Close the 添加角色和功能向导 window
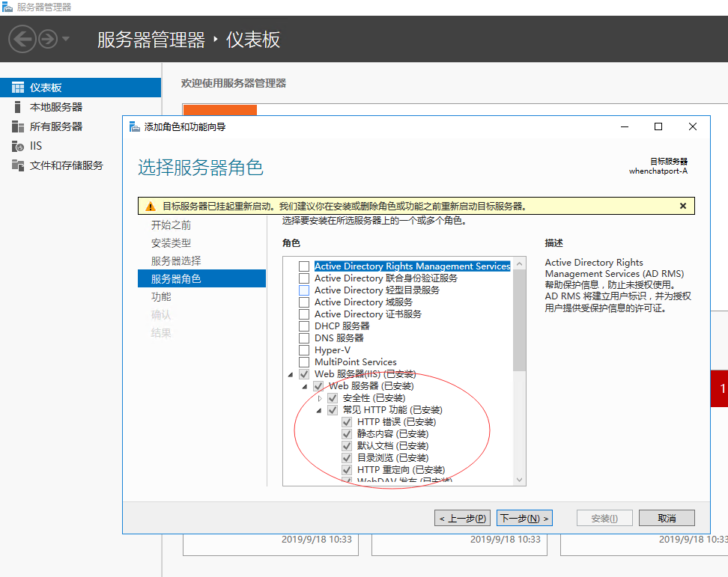Viewport: 728px width, 577px height. pos(692,126)
